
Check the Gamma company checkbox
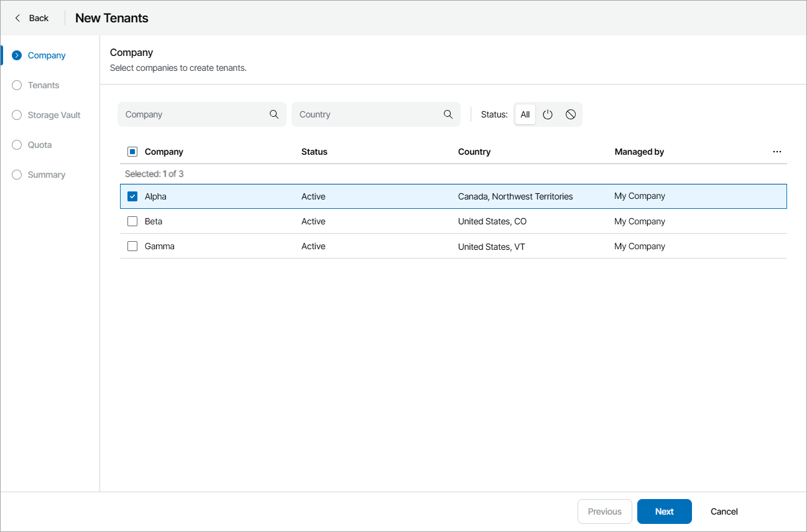point(132,246)
